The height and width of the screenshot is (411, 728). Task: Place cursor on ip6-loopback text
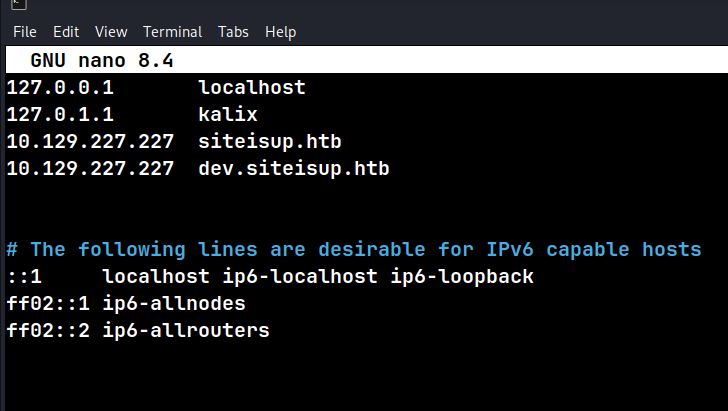pos(462,276)
